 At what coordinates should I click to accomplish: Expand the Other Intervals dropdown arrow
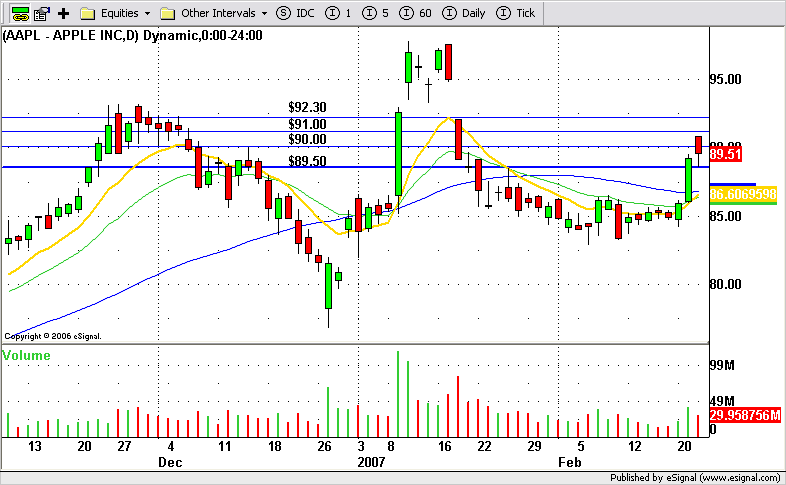[x=265, y=14]
